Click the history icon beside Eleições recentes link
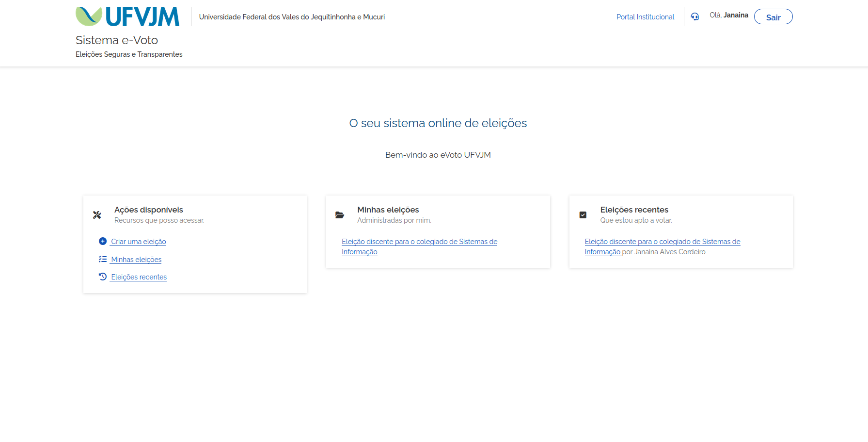 coord(103,277)
